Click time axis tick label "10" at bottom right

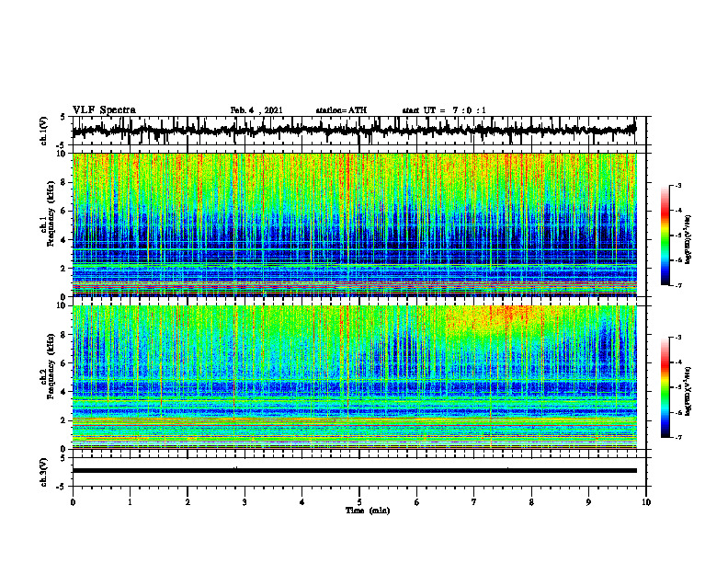tap(646, 502)
